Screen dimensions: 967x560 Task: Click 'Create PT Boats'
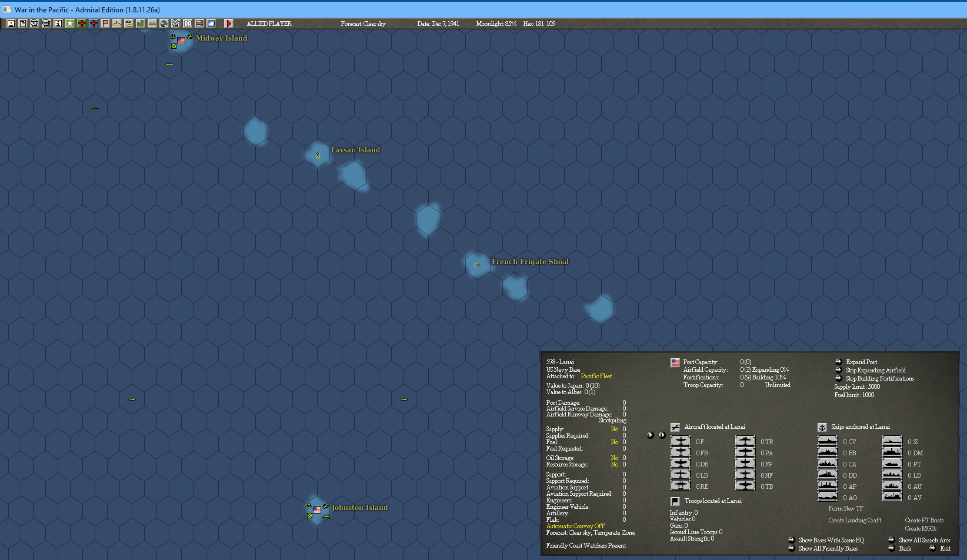(x=924, y=520)
